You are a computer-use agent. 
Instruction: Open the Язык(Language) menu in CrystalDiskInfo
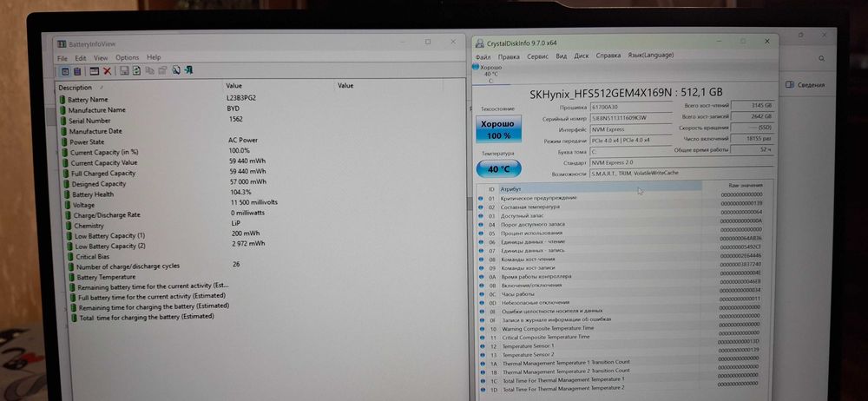pos(650,55)
